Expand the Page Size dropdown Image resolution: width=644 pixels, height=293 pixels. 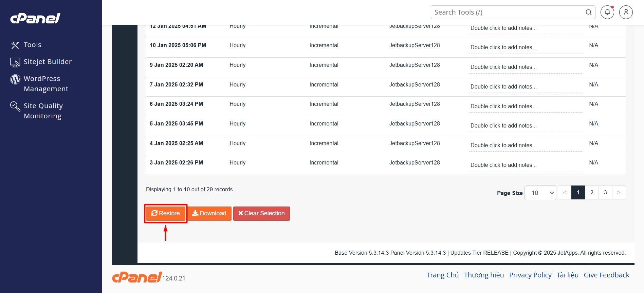540,193
